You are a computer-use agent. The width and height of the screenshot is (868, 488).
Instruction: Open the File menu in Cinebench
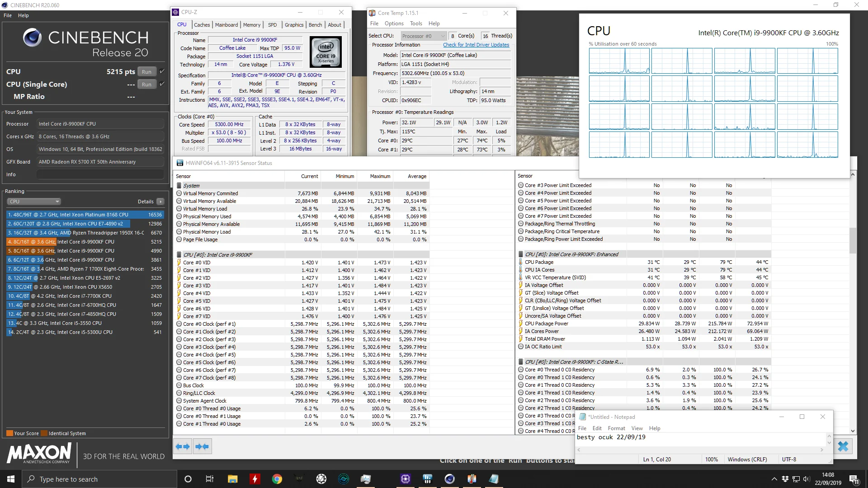tap(8, 15)
